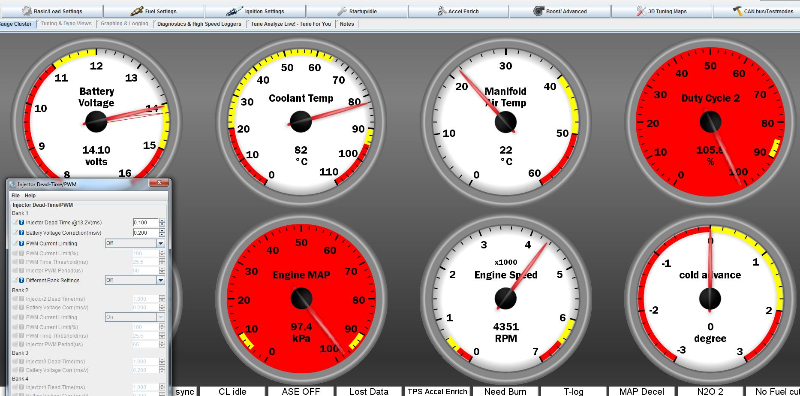The image size is (800, 396).
Task: Open the 3D Tuning Maps toolbar menu
Action: (x=662, y=11)
